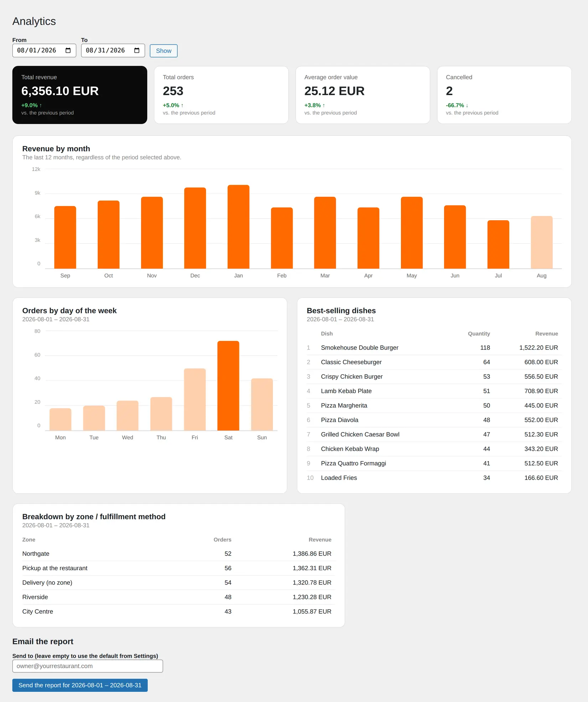Click the Jan bar in Revenue by month chart
The width and height of the screenshot is (588, 702).
238,227
